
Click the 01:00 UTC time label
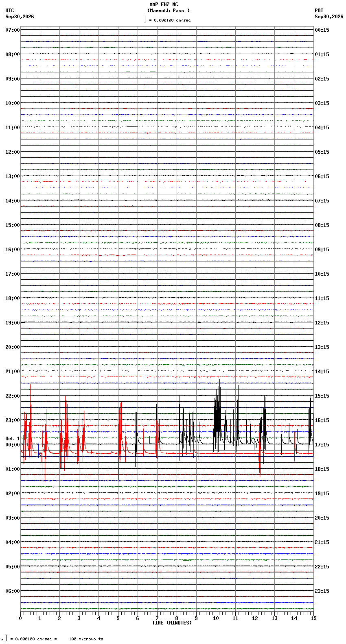[x=13, y=469]
